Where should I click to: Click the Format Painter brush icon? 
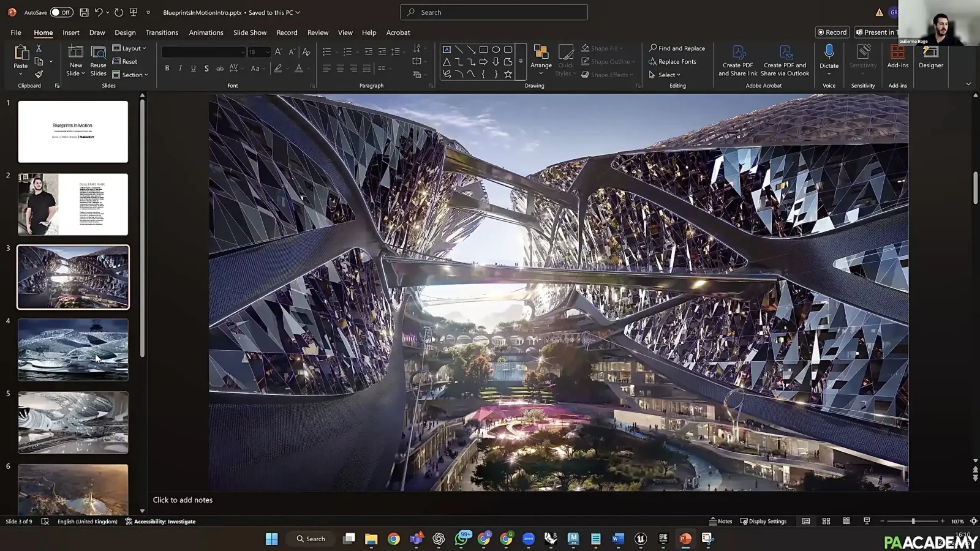pyautogui.click(x=39, y=75)
